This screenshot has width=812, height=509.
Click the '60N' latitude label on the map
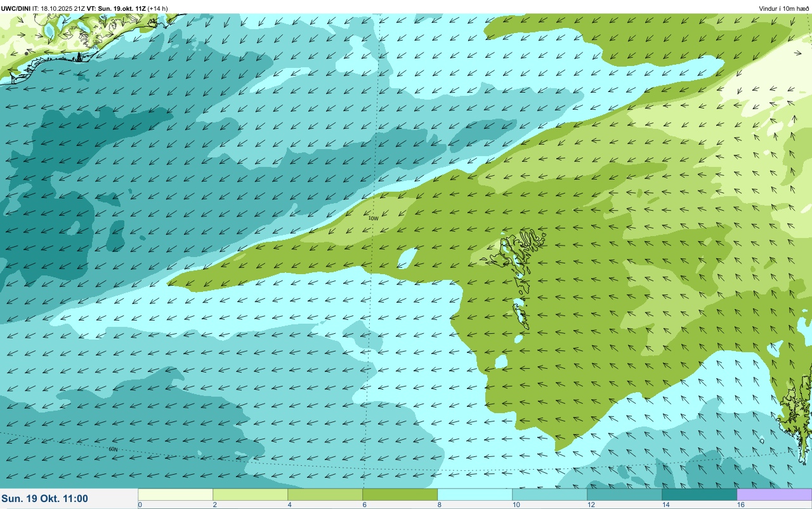point(114,449)
